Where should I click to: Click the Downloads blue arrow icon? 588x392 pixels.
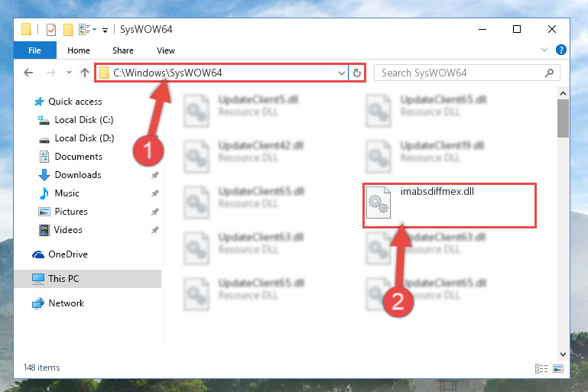pos(44,175)
